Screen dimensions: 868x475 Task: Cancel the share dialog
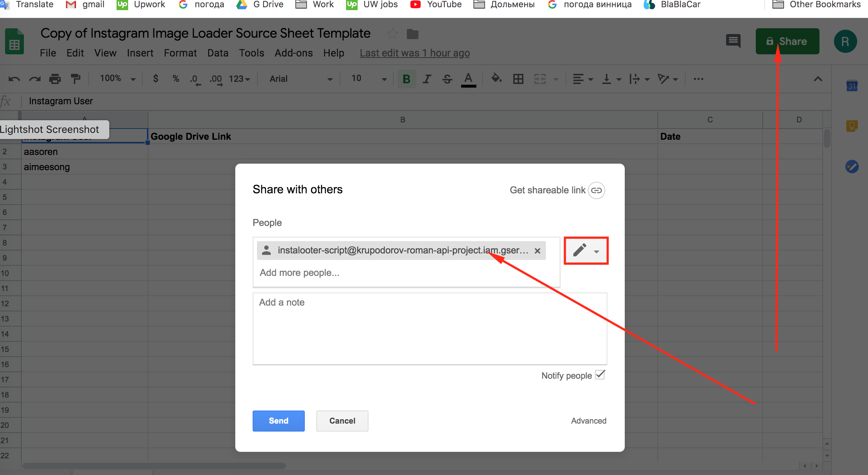click(342, 421)
